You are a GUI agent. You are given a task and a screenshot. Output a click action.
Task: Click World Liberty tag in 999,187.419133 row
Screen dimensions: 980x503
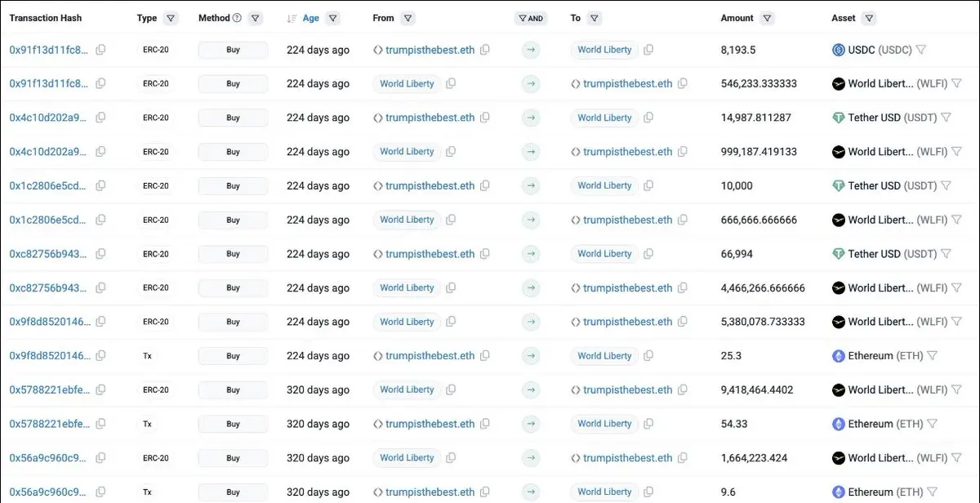(x=407, y=152)
